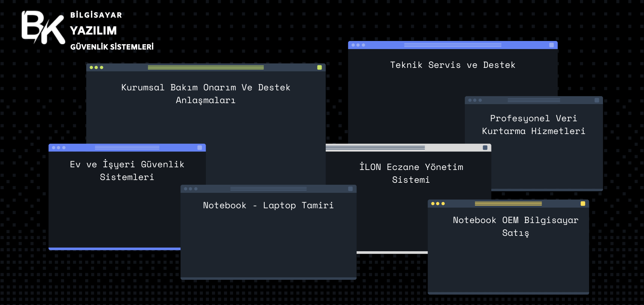Click square icon in Teknik Servis window titlebar
Screen dimensions: 644x305
point(551,45)
